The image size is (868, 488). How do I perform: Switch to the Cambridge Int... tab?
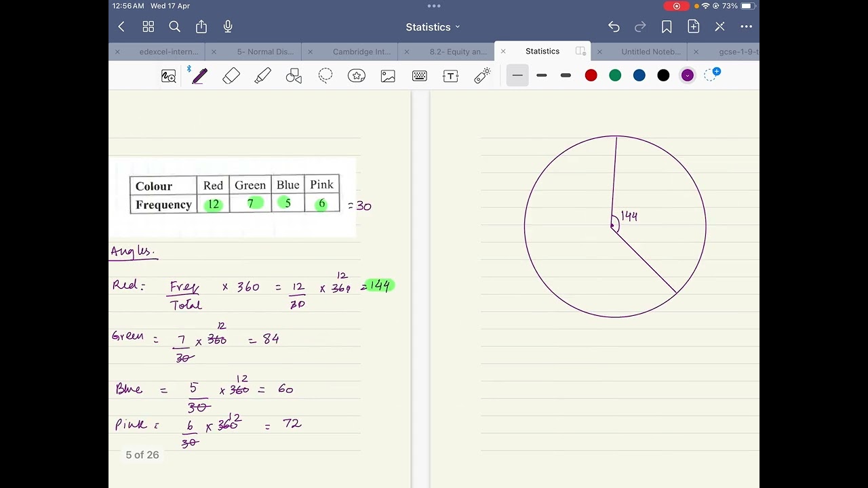361,52
